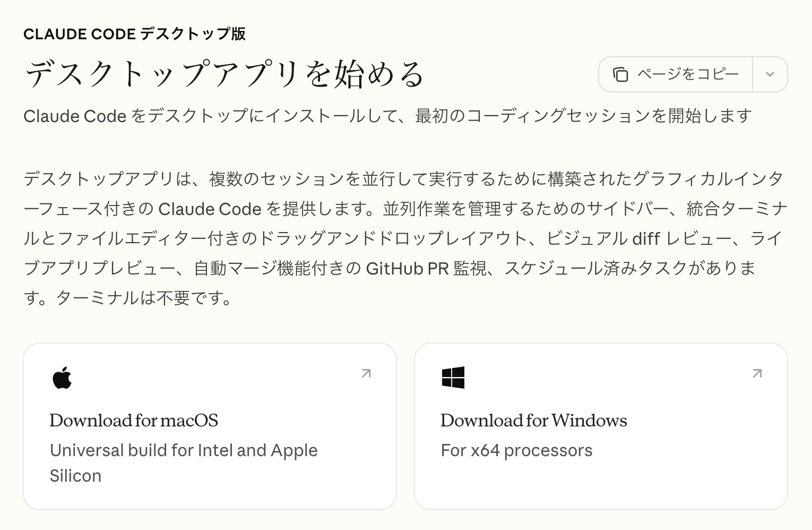Click "GitHub PR" in the intro paragraph
Image resolution: width=812 pixels, height=530 pixels.
[x=407, y=269]
